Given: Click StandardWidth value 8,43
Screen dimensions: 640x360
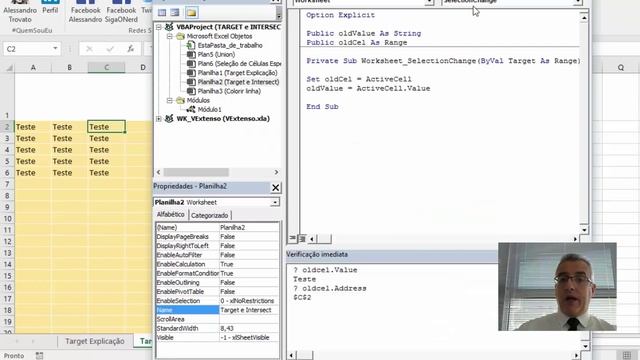Looking at the screenshot, I should [249, 329].
